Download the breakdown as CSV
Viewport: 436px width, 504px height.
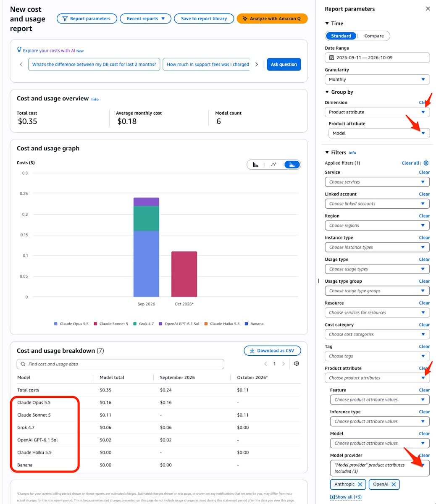point(272,351)
